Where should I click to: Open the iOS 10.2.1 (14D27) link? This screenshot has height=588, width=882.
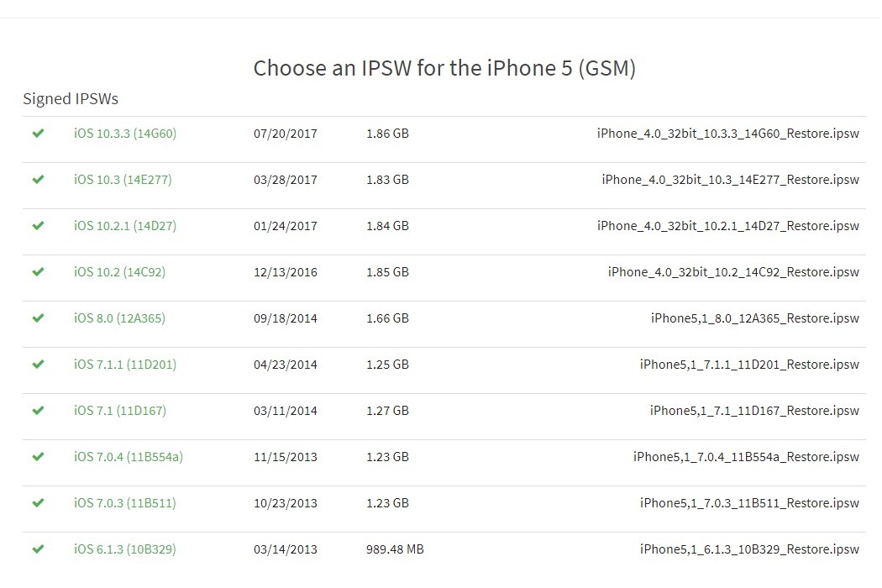point(124,225)
